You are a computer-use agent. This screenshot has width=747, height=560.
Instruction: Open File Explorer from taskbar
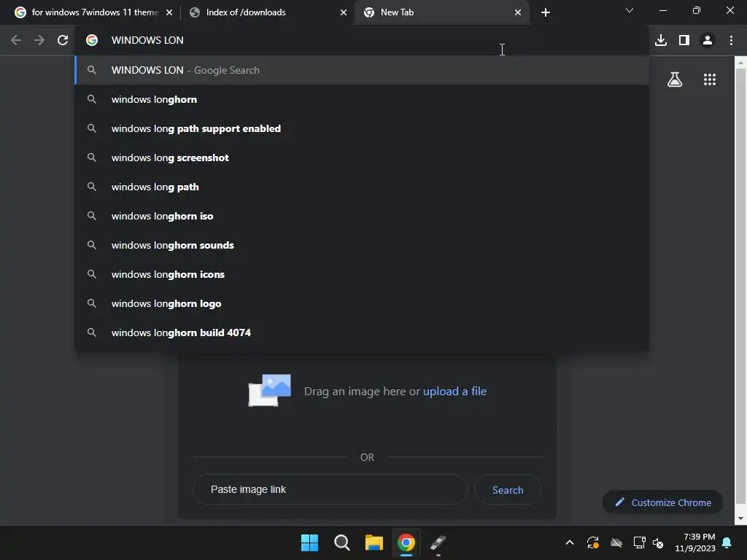coord(374,542)
